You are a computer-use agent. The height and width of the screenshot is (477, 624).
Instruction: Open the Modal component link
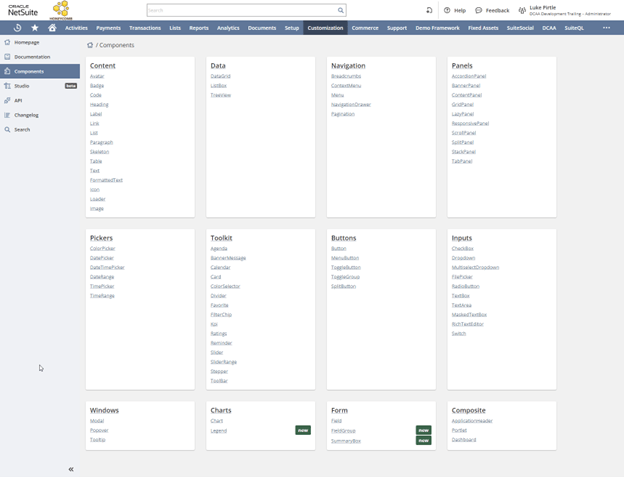pos(97,421)
